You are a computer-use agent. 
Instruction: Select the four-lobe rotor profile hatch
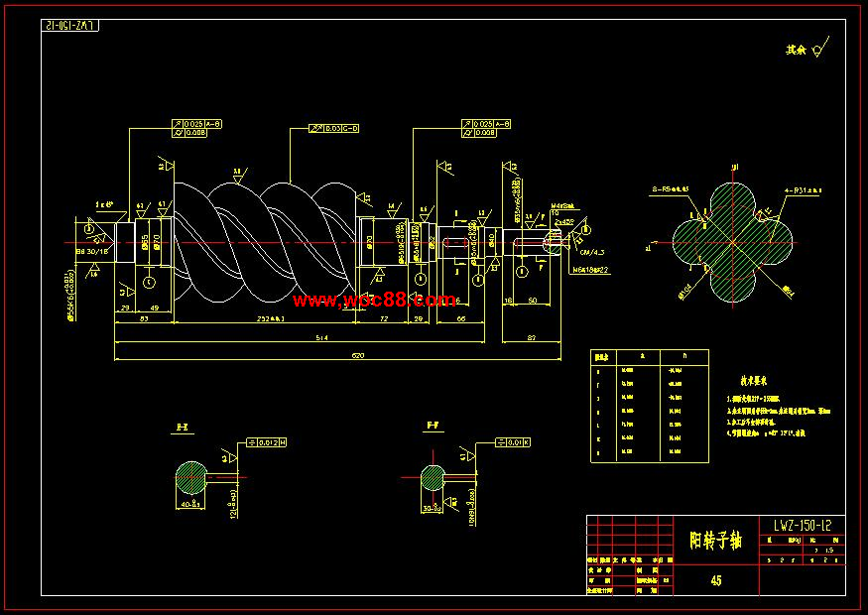click(x=733, y=242)
